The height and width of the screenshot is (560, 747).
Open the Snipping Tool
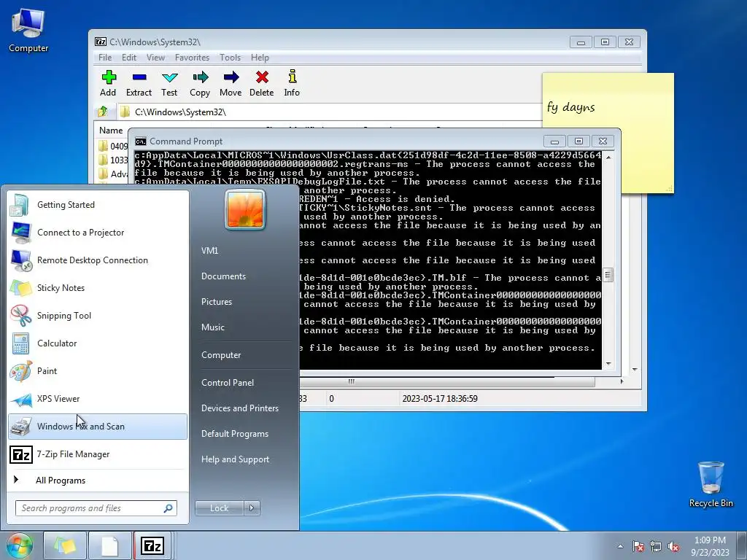coord(98,315)
